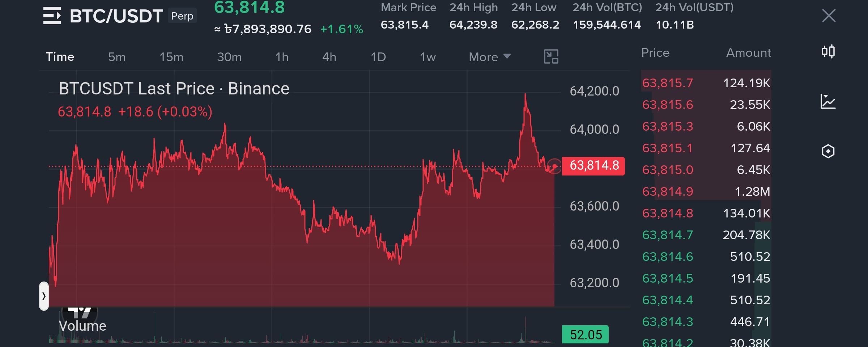Select the Time chart tab
The height and width of the screenshot is (347, 868).
tap(60, 57)
